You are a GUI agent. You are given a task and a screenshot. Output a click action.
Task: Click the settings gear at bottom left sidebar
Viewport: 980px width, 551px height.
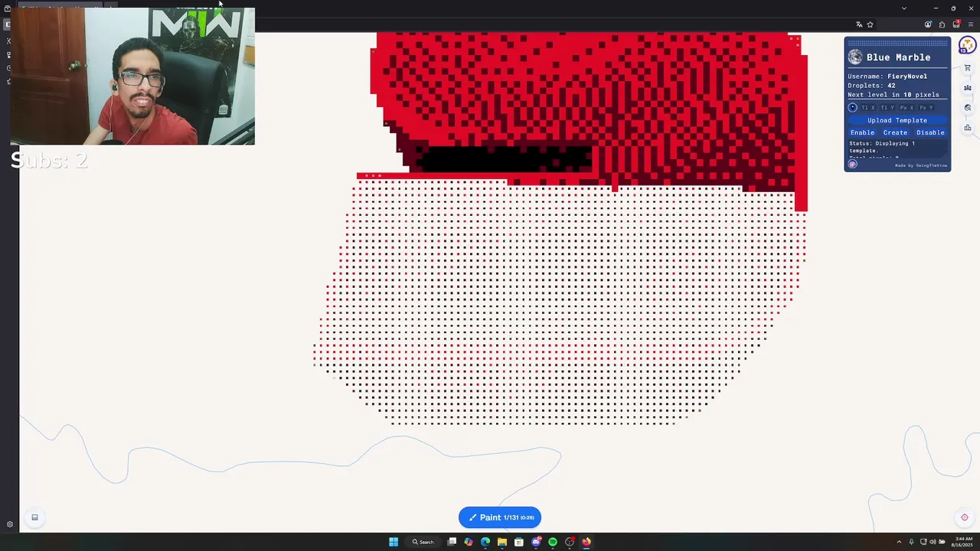(x=9, y=524)
